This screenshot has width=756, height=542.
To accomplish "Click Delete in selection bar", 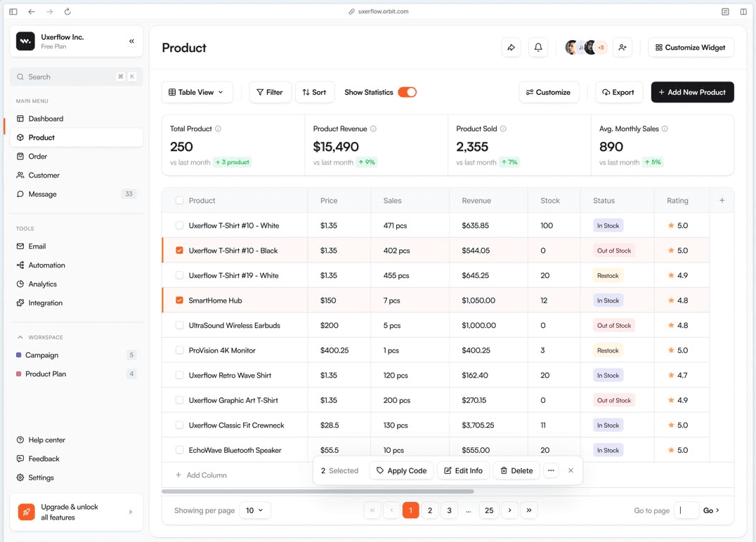I will click(516, 470).
